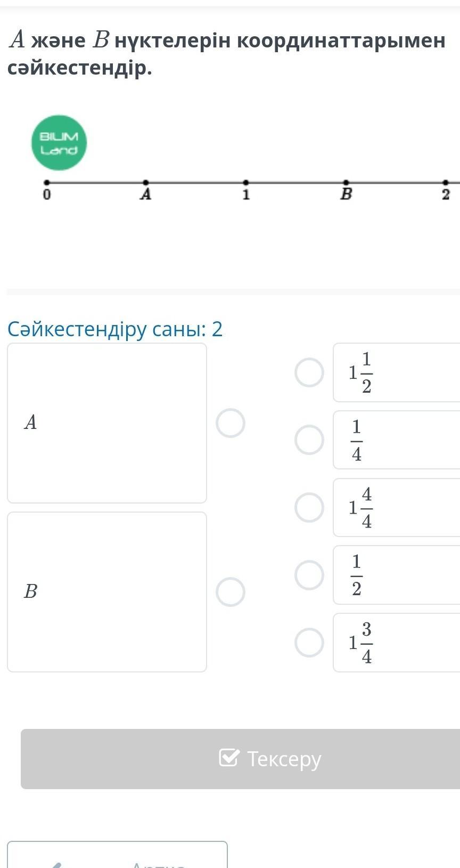Click the checkmark icon in Тексеру button
The image size is (460, 868).
coord(229,757)
